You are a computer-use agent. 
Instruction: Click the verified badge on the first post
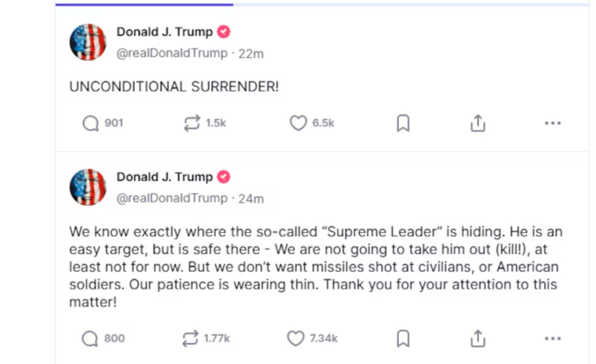[x=223, y=32]
